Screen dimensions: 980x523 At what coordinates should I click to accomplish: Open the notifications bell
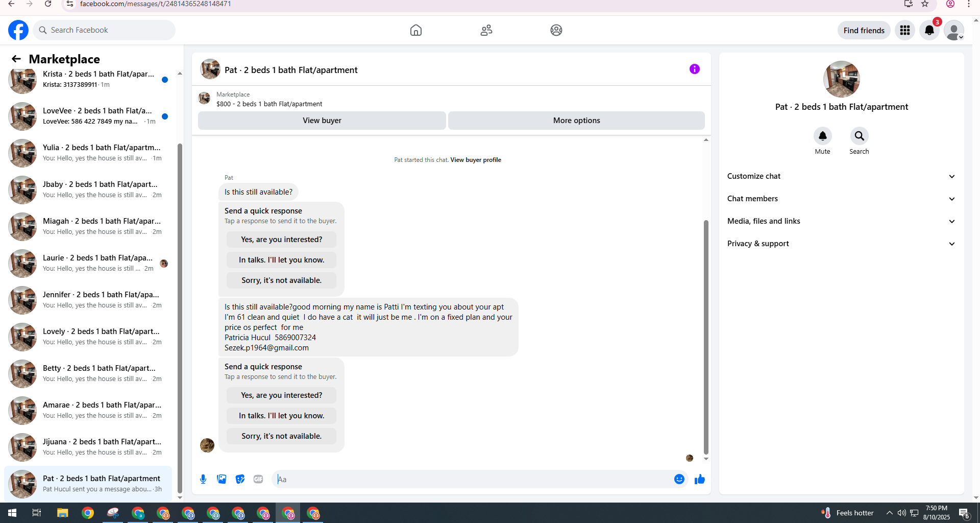tap(929, 30)
